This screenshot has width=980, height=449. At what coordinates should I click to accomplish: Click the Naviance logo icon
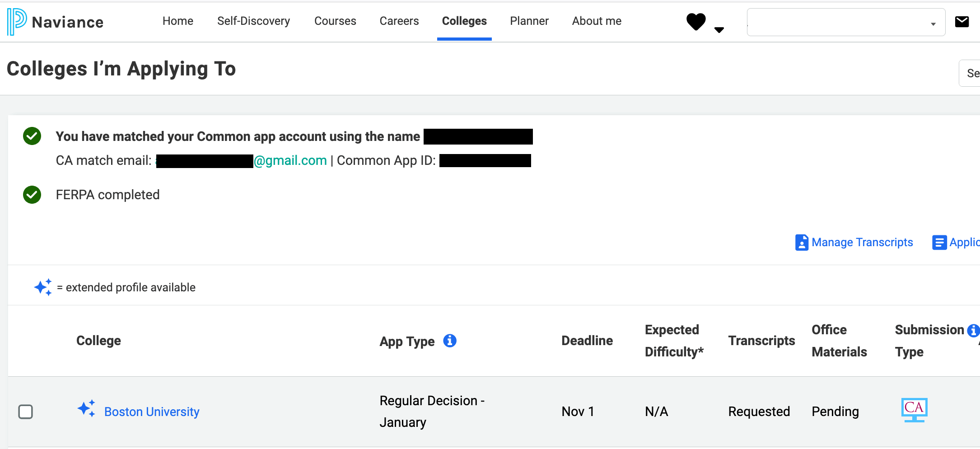click(x=17, y=22)
